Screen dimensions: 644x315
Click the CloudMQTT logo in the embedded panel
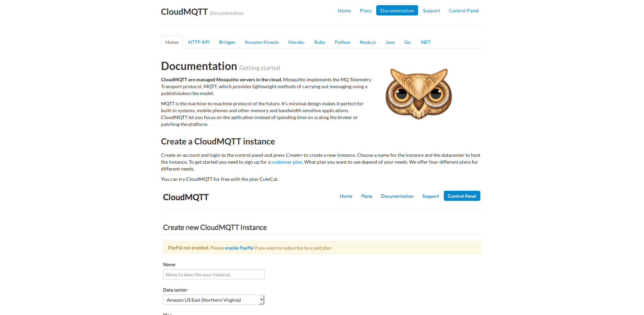pyautogui.click(x=186, y=197)
